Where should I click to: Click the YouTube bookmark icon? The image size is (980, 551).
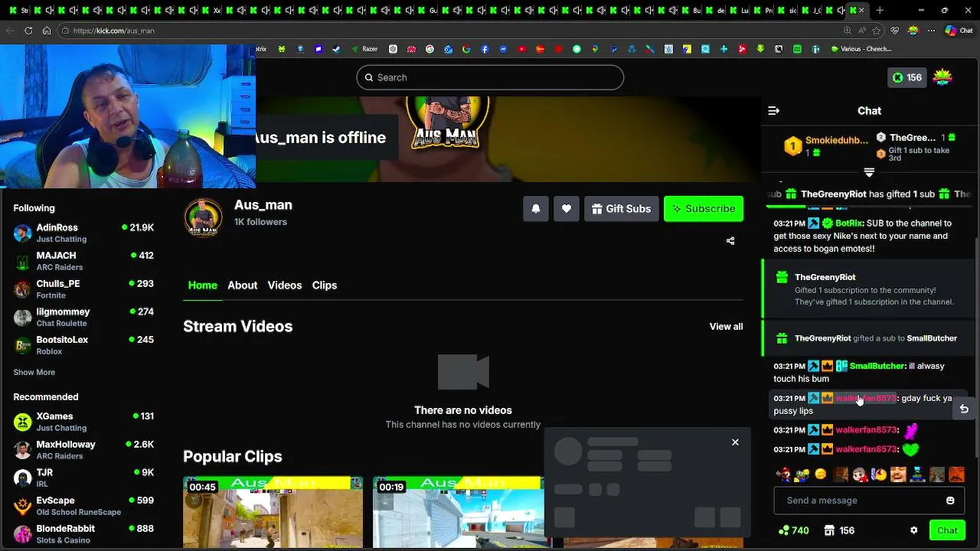tap(521, 49)
